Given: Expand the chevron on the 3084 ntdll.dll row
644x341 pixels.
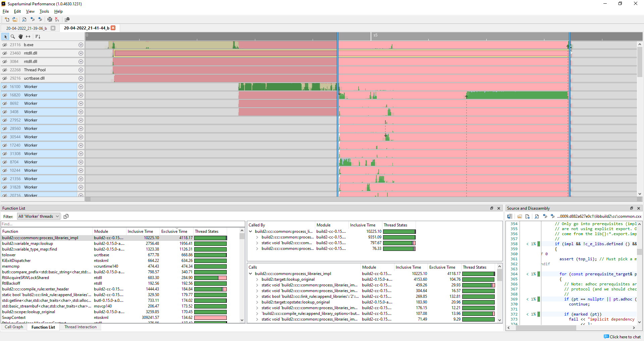Looking at the screenshot, I should [x=81, y=61].
